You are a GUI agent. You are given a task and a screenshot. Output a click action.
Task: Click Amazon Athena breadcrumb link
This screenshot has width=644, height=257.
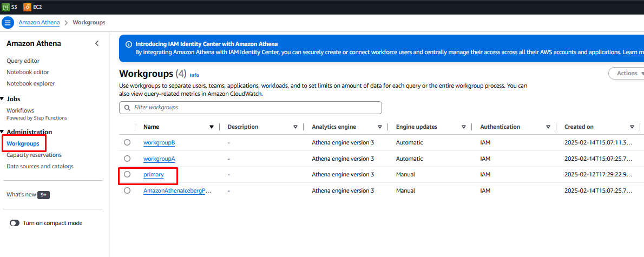39,23
